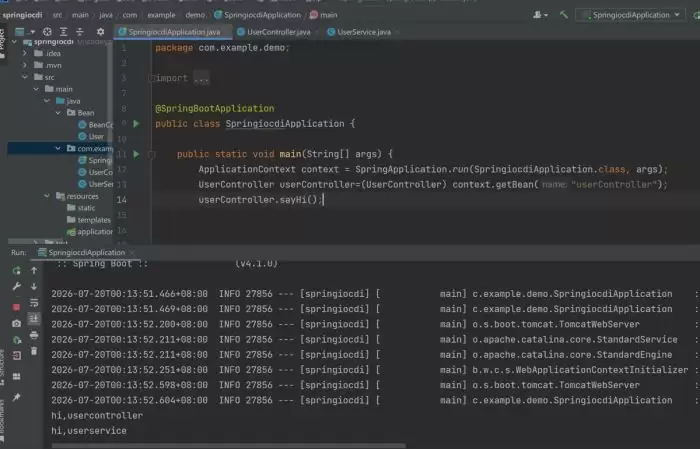The image size is (700, 449).
Task: Open project view settings gear icon
Action: tap(100, 32)
